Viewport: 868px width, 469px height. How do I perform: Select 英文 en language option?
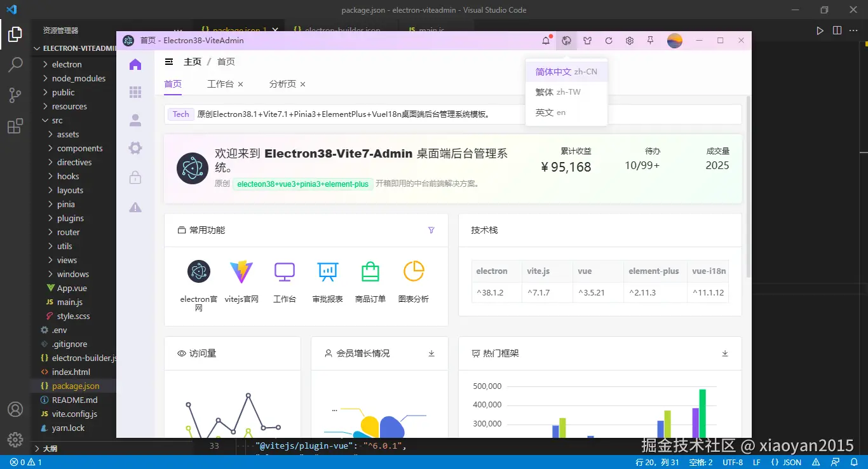pyautogui.click(x=566, y=112)
